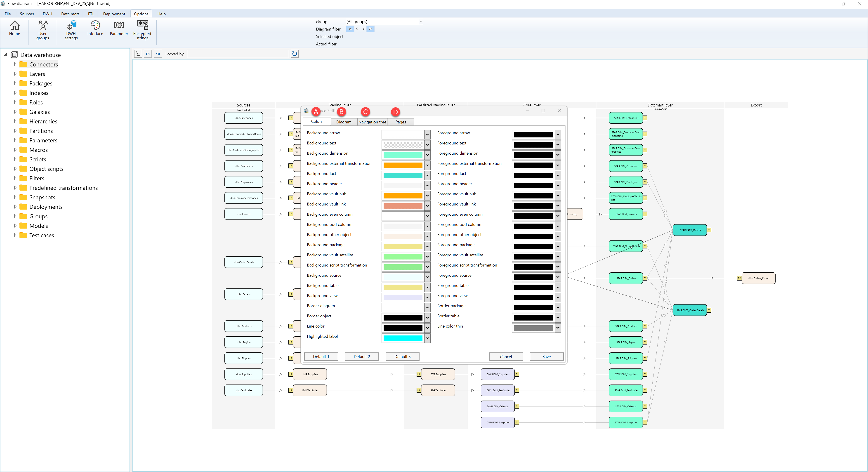Open User groups settings

click(x=42, y=30)
